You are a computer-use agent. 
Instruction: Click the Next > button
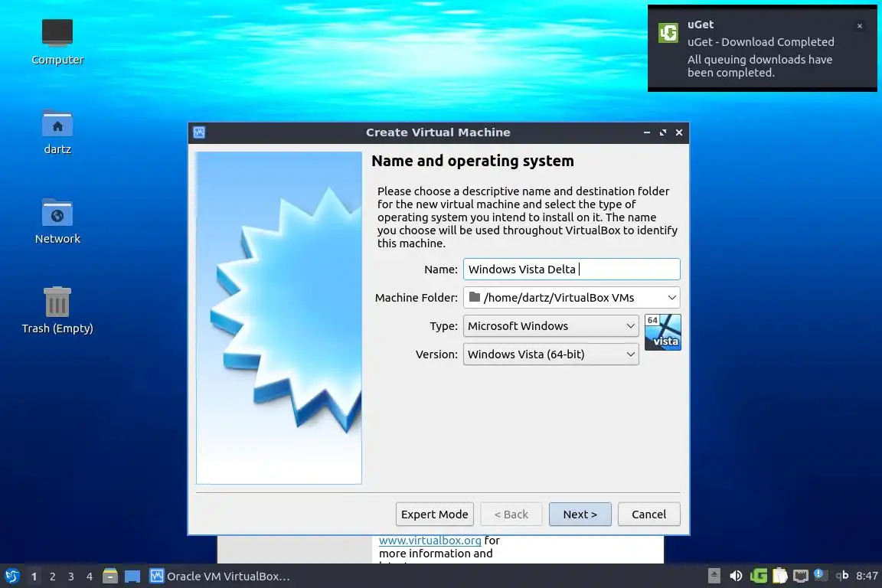click(580, 514)
